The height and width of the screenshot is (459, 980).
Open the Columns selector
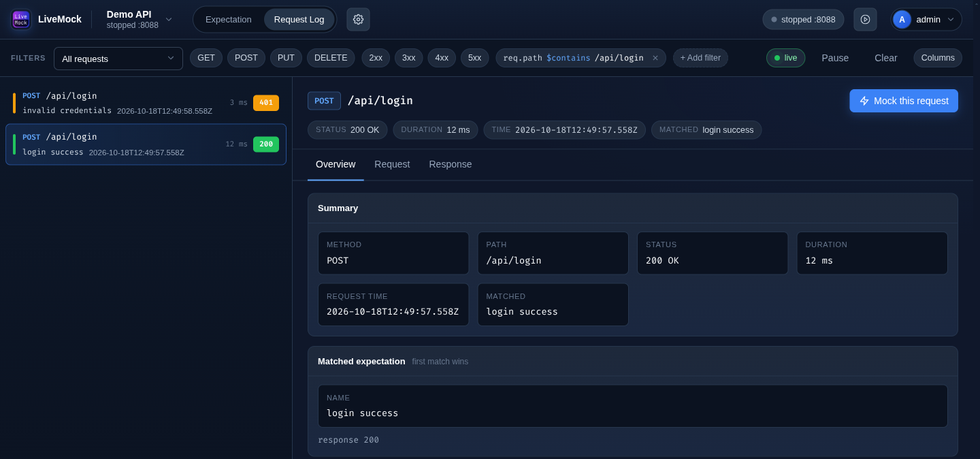(x=938, y=58)
